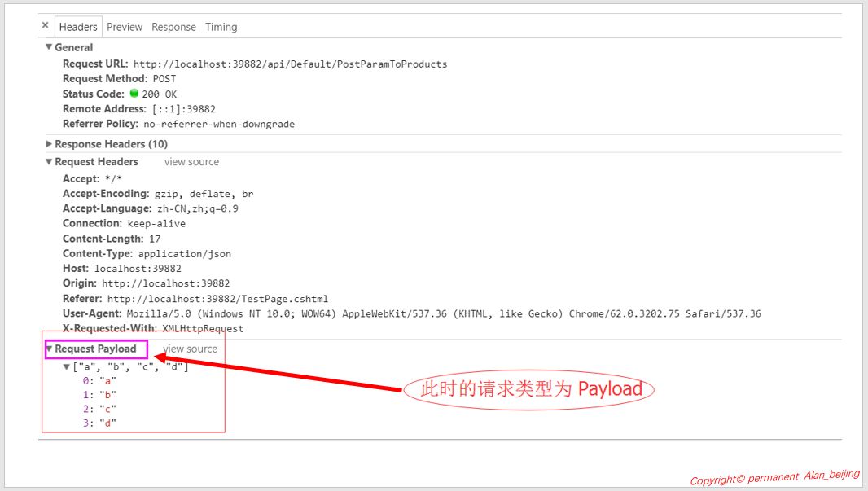868x491 pixels.
Task: View source of Request Headers
Action: tap(191, 162)
